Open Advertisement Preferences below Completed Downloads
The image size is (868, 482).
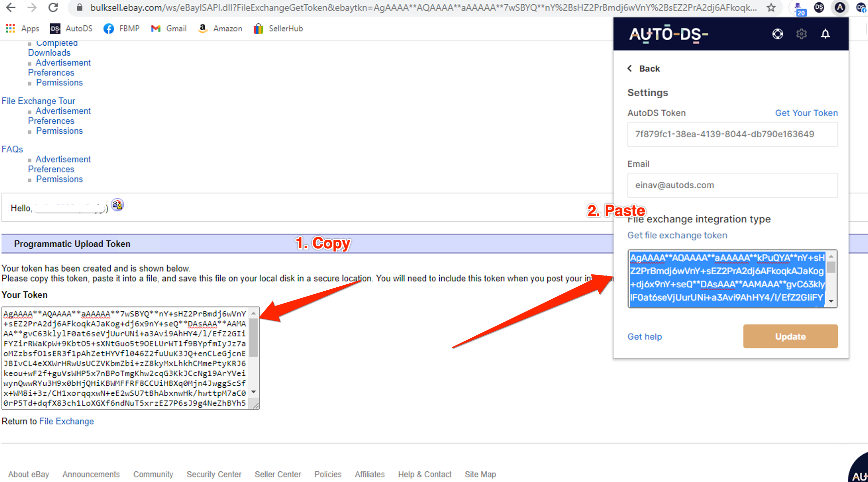click(x=59, y=68)
